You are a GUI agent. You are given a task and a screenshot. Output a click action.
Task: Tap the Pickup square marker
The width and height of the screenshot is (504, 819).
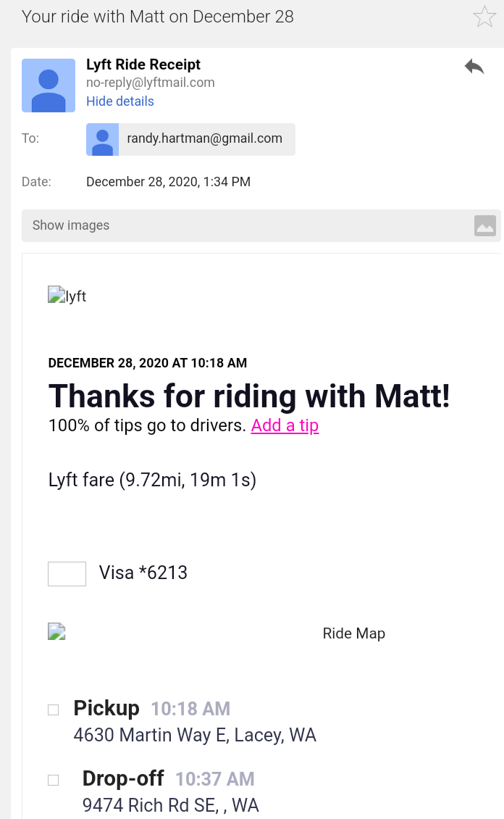pyautogui.click(x=53, y=710)
